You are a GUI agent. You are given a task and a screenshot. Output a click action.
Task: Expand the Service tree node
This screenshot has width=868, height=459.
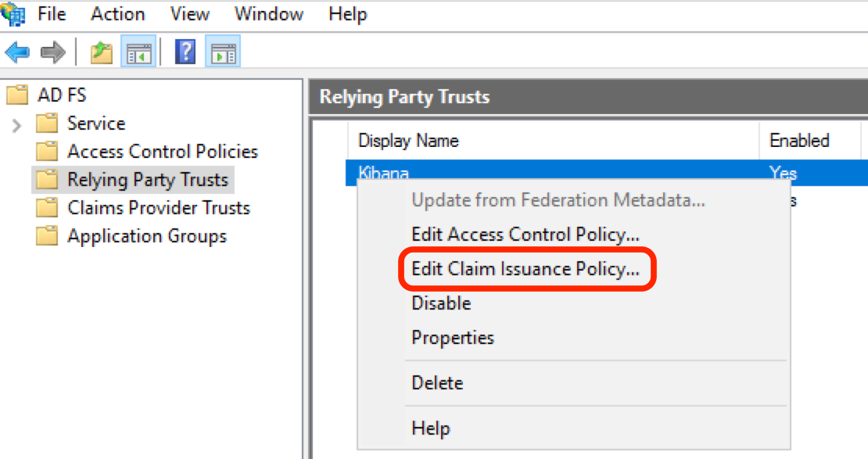16,123
